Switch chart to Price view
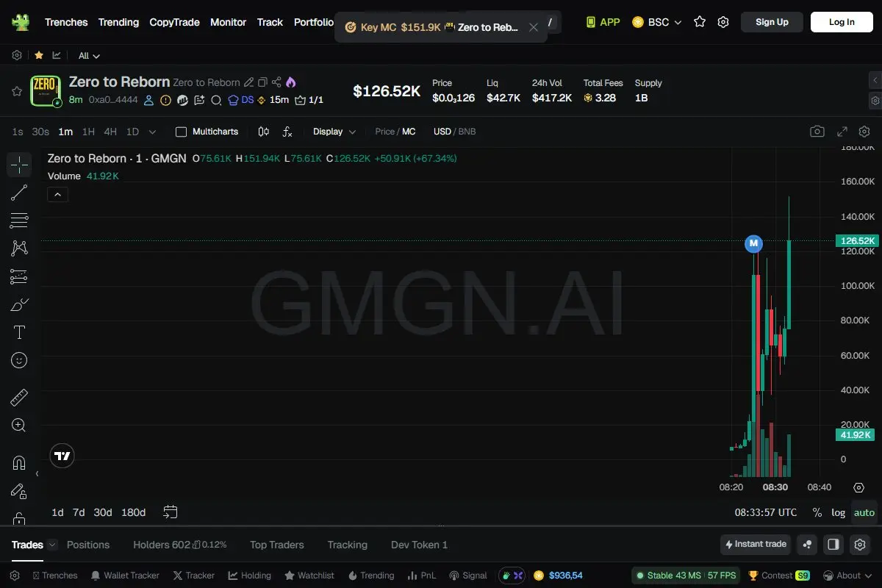 384,132
